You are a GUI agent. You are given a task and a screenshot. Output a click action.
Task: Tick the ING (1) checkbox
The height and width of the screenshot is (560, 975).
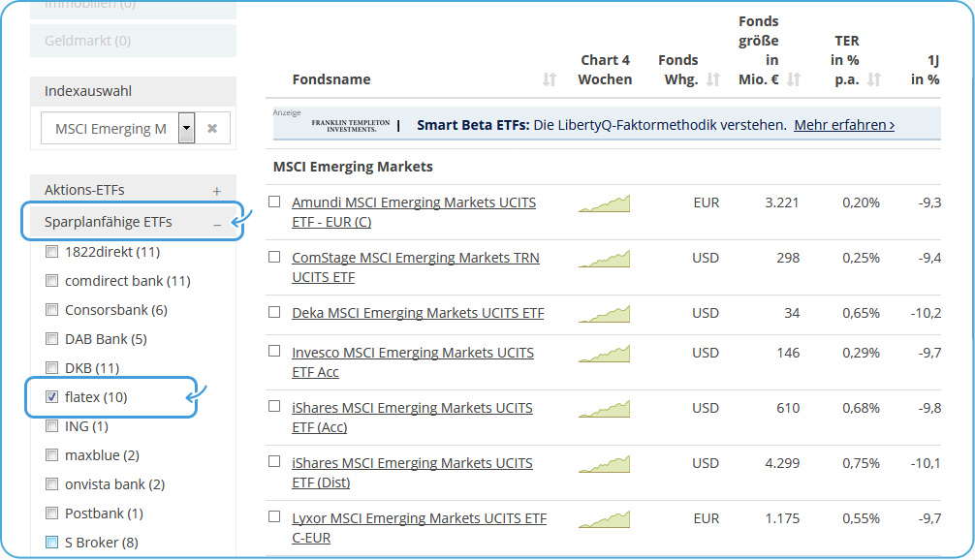pos(52,425)
